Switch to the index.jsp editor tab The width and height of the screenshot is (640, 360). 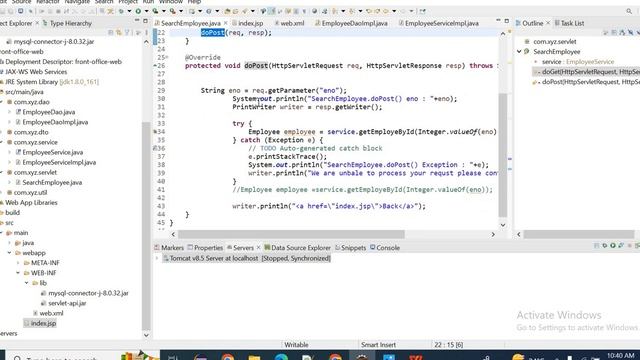pyautogui.click(x=250, y=23)
